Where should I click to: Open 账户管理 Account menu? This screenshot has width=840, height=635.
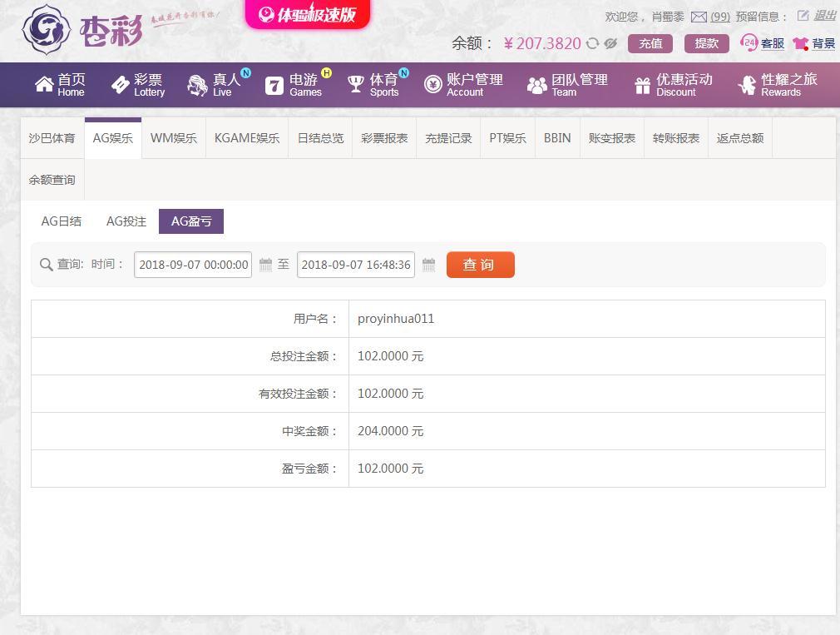[x=464, y=84]
